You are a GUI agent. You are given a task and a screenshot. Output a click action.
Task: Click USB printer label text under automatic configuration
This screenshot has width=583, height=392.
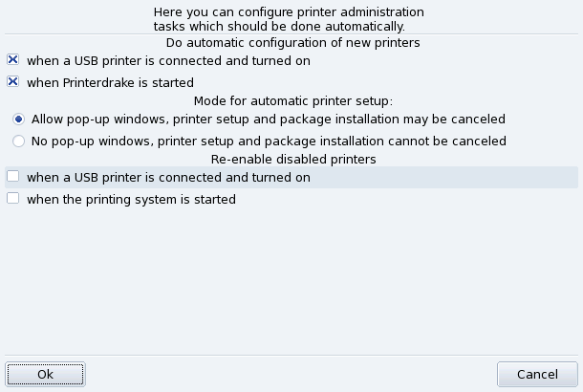[168, 60]
